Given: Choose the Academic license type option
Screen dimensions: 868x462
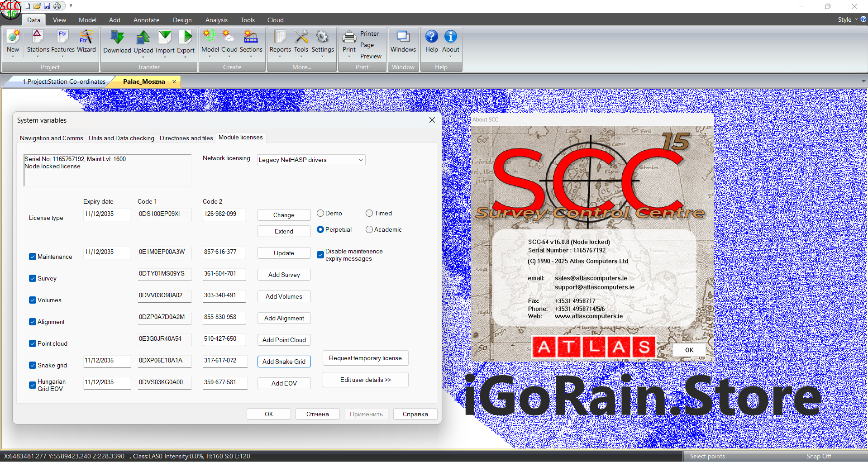Looking at the screenshot, I should (369, 229).
